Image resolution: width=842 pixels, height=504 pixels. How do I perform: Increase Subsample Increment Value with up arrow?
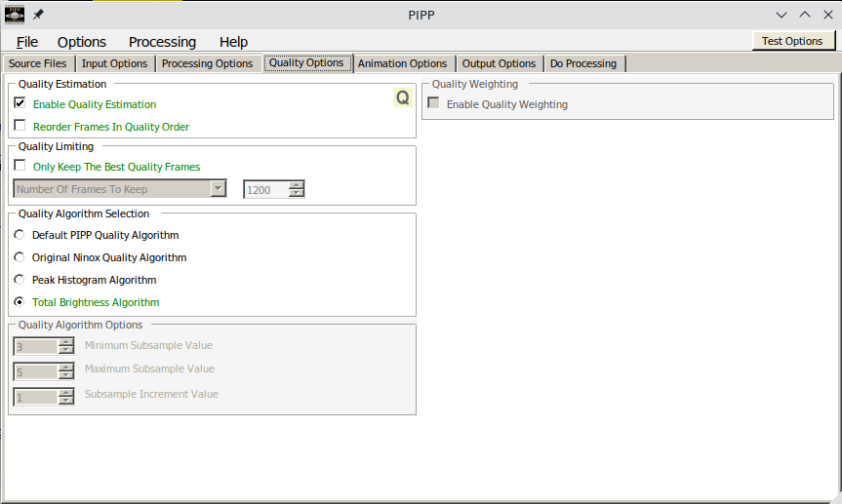coord(66,393)
